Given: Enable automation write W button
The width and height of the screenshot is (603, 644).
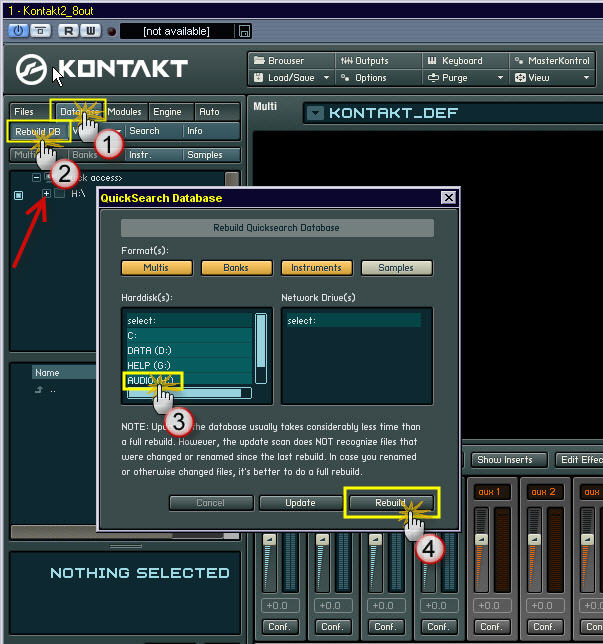Looking at the screenshot, I should (x=90, y=31).
